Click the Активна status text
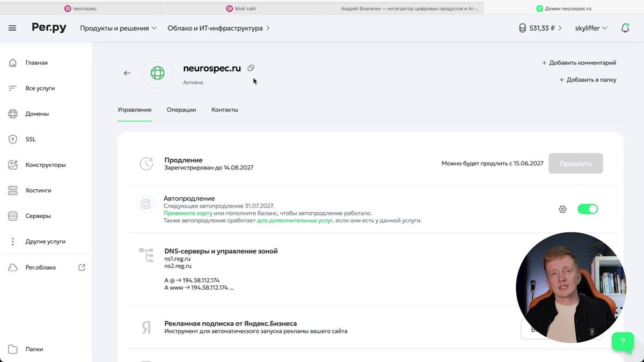 [193, 83]
